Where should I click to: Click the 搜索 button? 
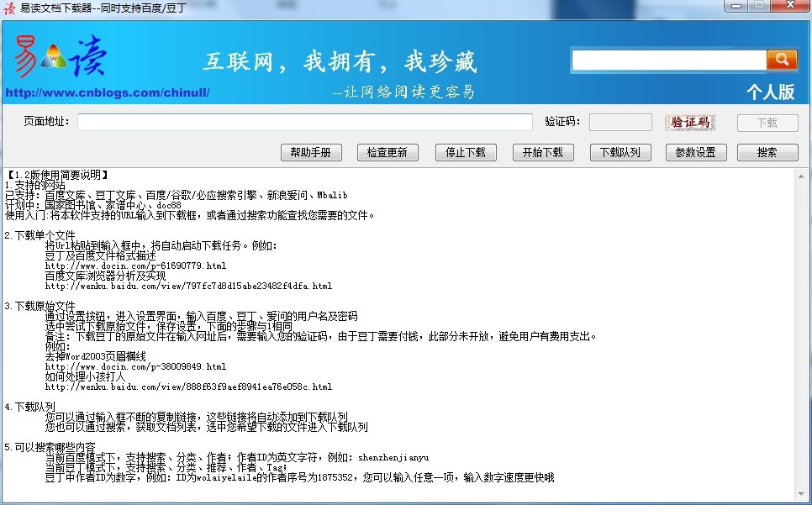click(x=767, y=152)
